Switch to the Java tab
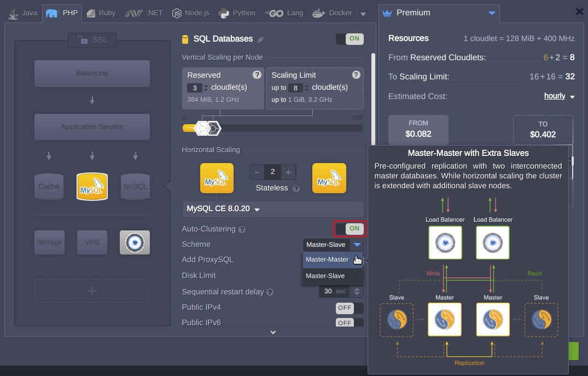This screenshot has width=588, height=376. [x=23, y=13]
